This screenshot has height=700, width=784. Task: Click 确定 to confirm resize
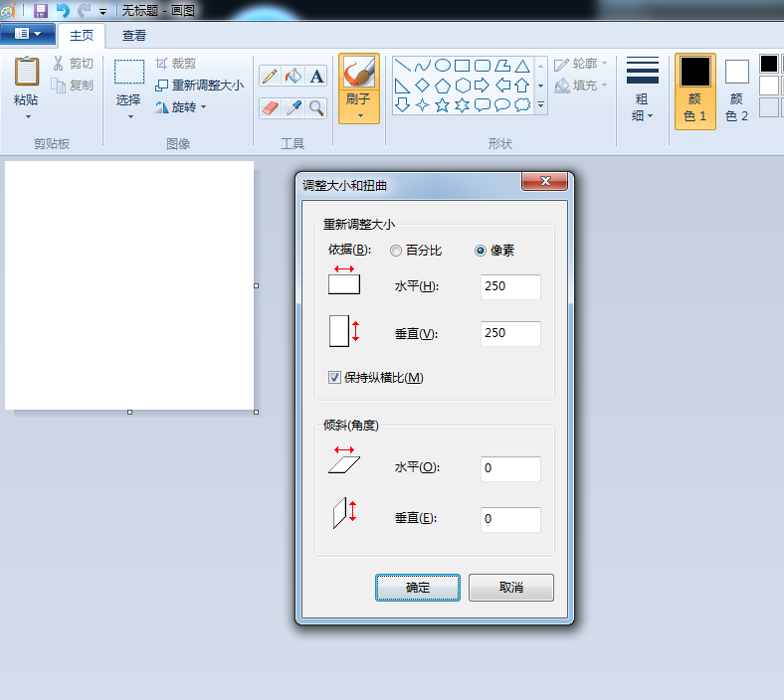pyautogui.click(x=418, y=587)
